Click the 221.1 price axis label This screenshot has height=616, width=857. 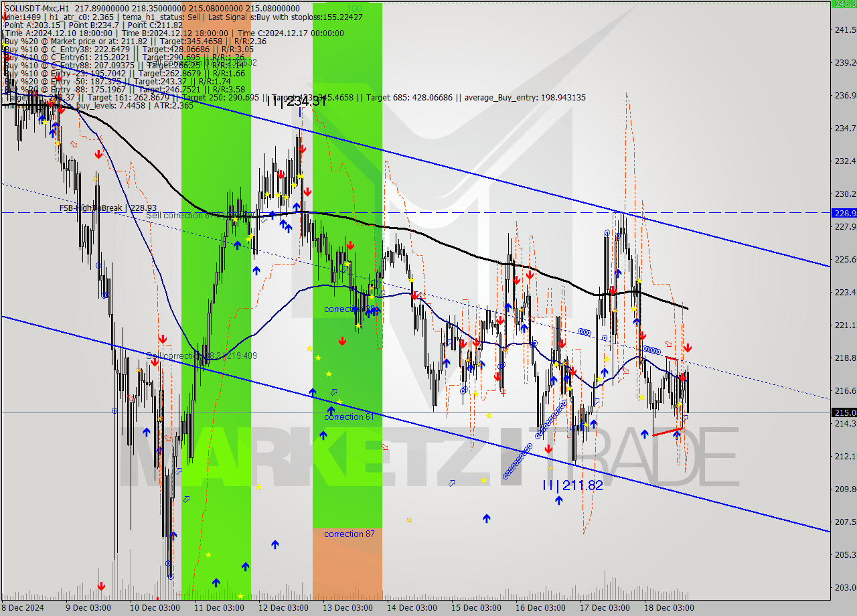pos(845,325)
